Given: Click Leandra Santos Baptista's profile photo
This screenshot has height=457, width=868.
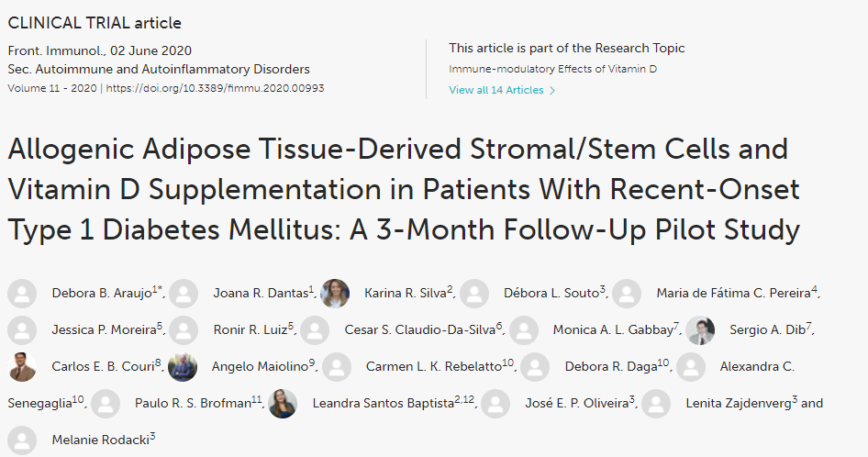Looking at the screenshot, I should pos(283,404).
